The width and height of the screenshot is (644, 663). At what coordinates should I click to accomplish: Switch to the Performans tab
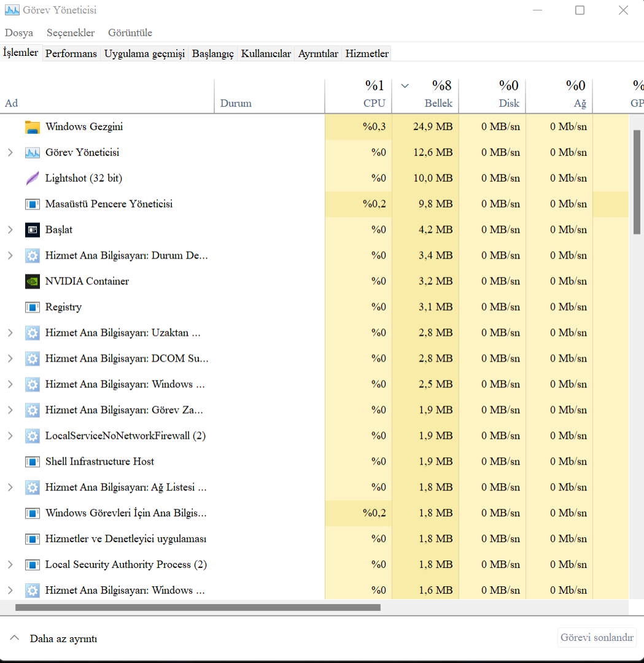coord(71,53)
